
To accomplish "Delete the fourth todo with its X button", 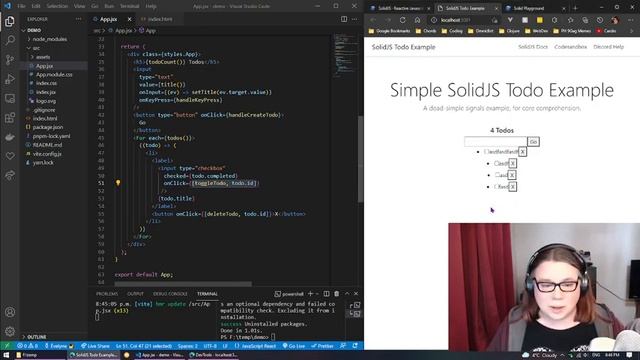I will (513, 187).
